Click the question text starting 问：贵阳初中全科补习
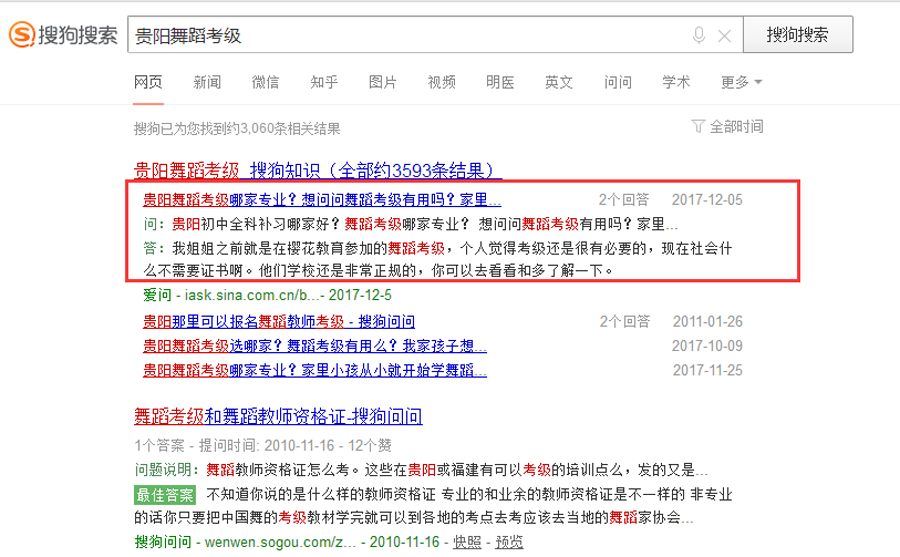This screenshot has height=557, width=900. pos(410,224)
